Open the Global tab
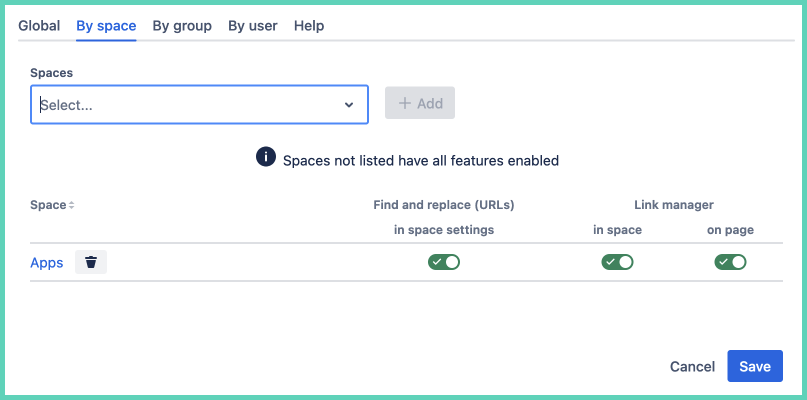Viewport: 807px width, 400px height. tap(39, 26)
